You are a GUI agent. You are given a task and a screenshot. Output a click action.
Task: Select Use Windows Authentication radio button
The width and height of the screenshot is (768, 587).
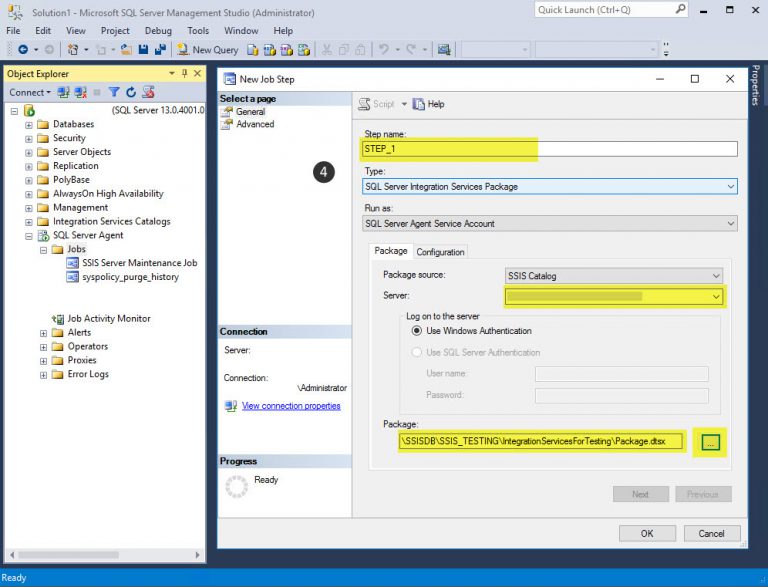point(417,331)
